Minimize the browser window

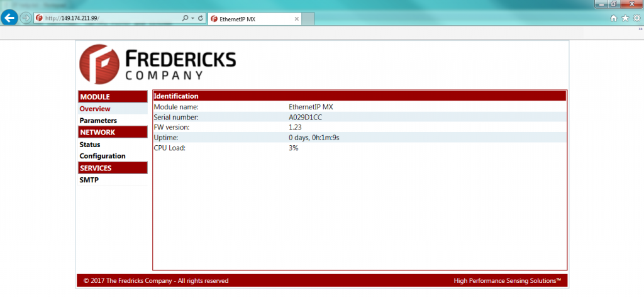tap(602, 4)
